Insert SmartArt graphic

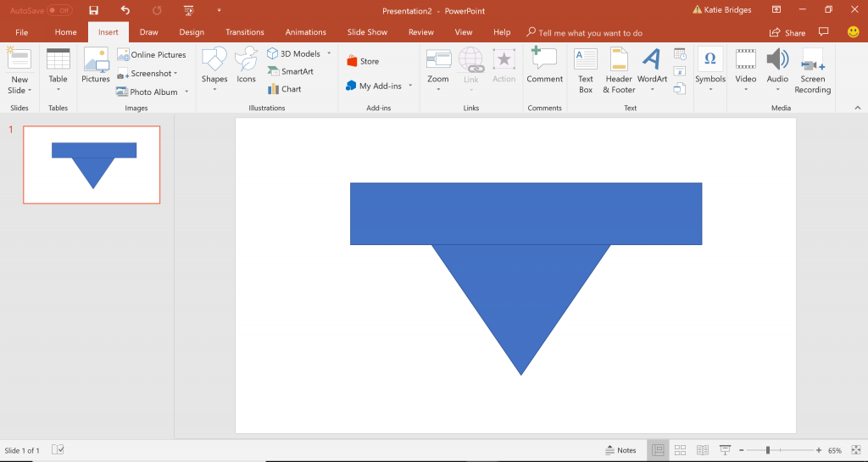[291, 71]
